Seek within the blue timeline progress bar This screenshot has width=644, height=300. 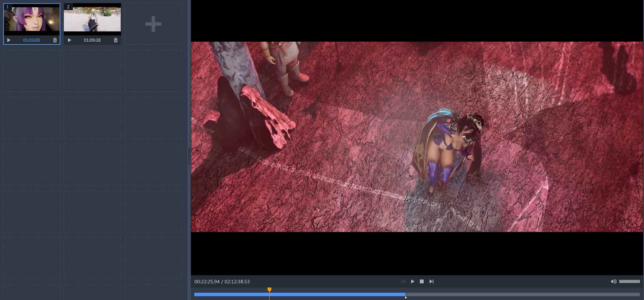[300, 294]
